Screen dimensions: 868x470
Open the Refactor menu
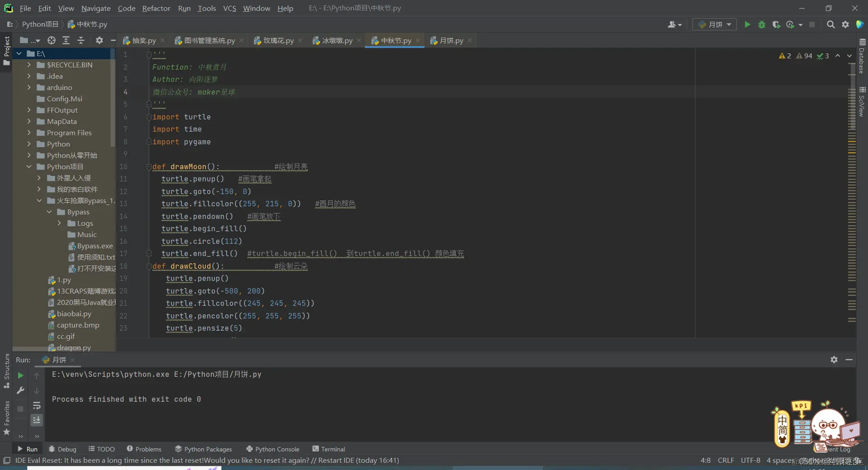(156, 8)
